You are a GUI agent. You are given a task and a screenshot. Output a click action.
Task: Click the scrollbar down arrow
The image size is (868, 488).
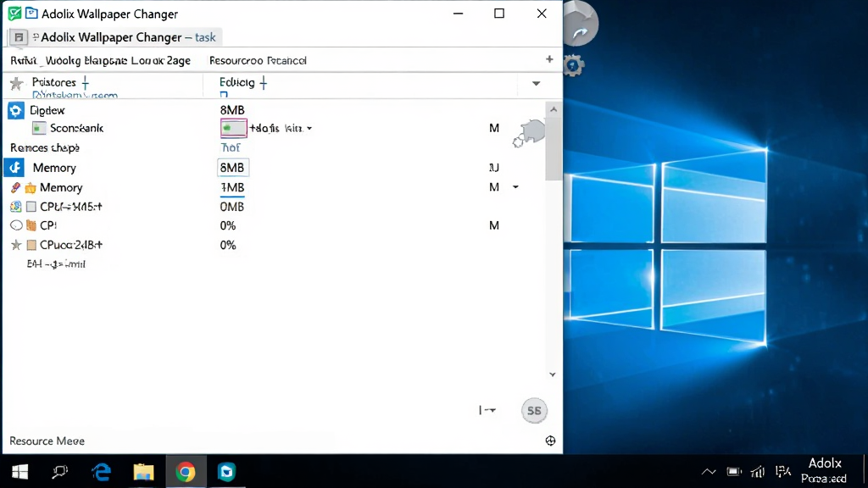[553, 374]
